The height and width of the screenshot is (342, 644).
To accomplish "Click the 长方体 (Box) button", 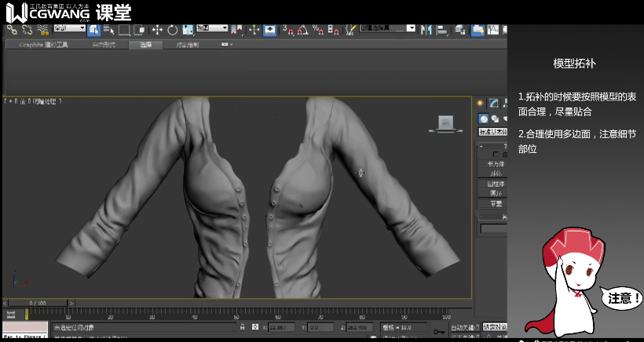I will [x=495, y=163].
